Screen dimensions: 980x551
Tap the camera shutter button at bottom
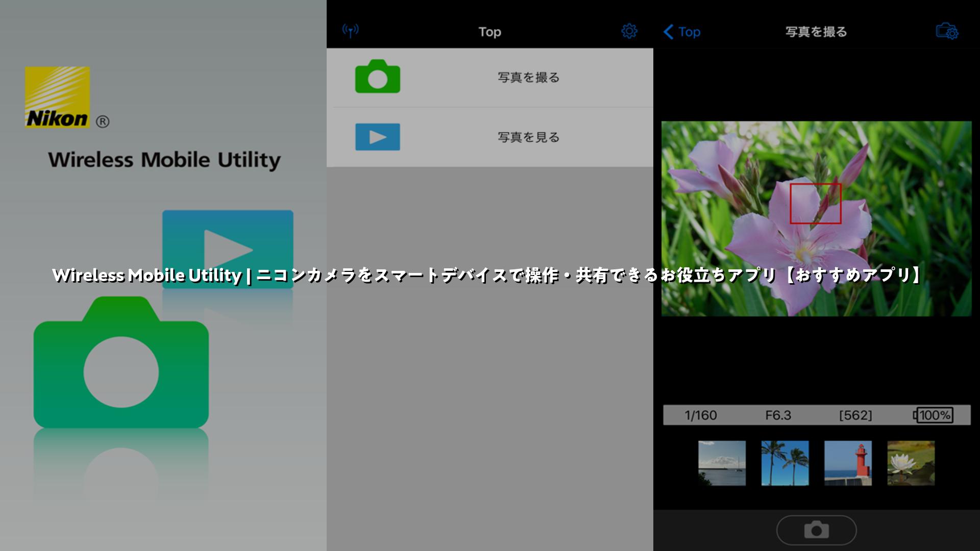click(816, 530)
